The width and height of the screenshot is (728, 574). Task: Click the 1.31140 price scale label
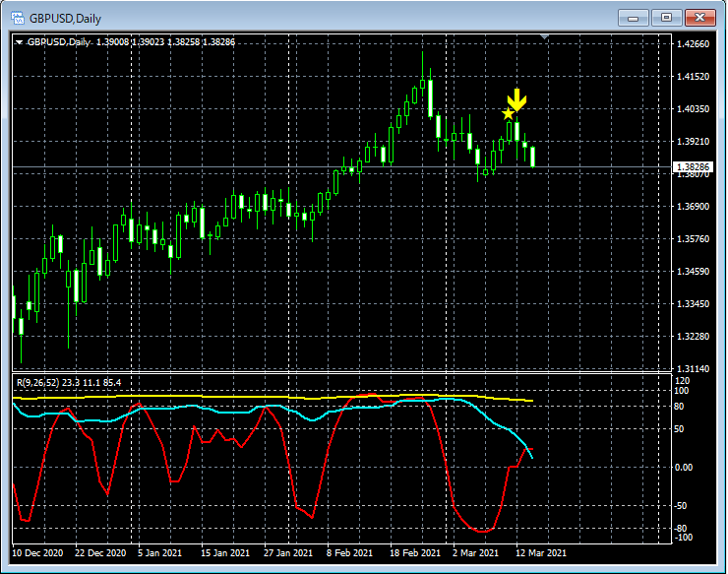click(693, 368)
